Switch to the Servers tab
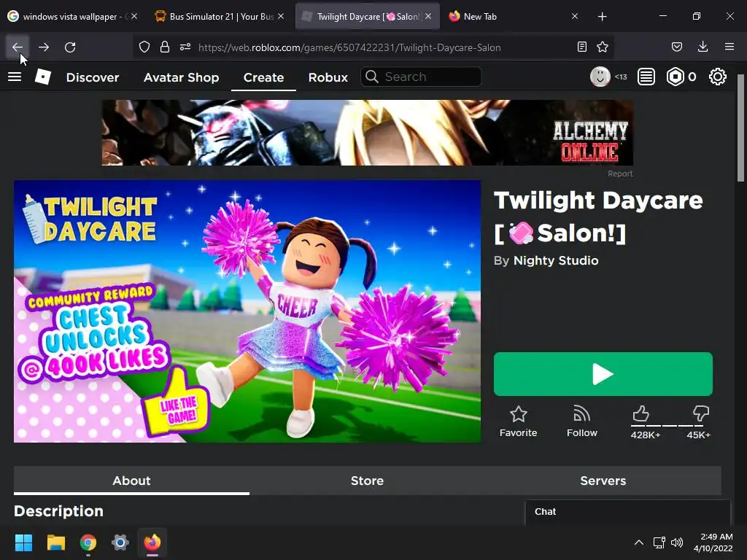The height and width of the screenshot is (560, 747). point(603,481)
